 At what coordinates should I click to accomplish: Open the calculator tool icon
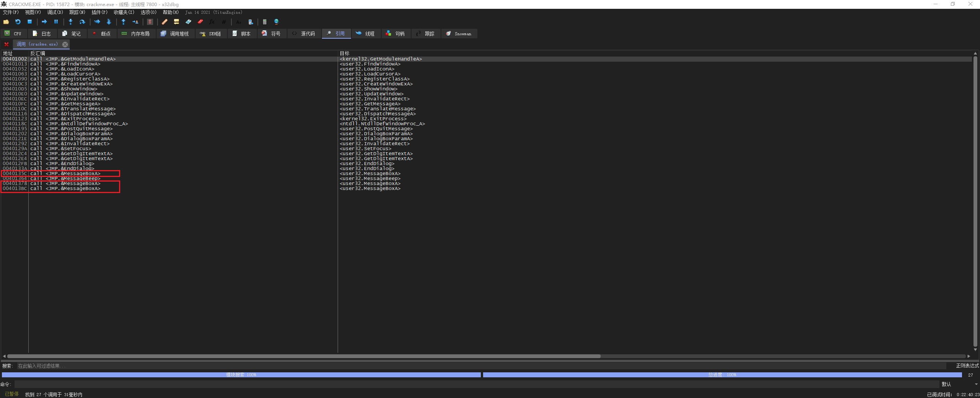(x=265, y=22)
